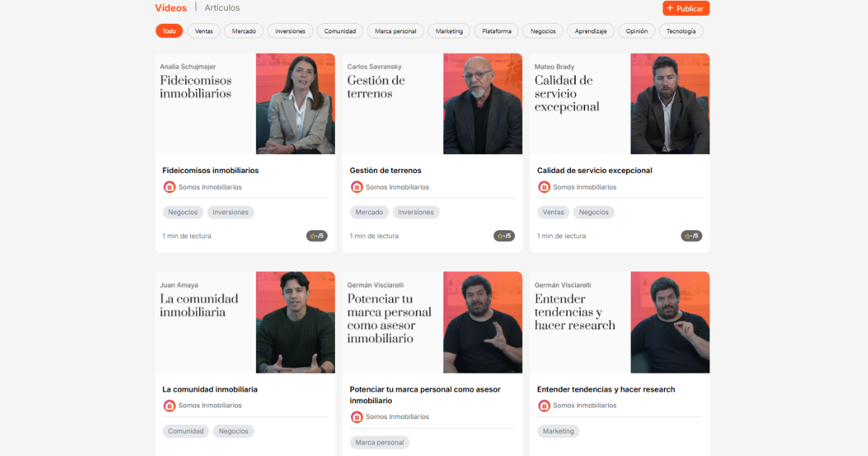
Task: Click the publisher icon under Potenciar tu marca personal
Action: [x=357, y=417]
